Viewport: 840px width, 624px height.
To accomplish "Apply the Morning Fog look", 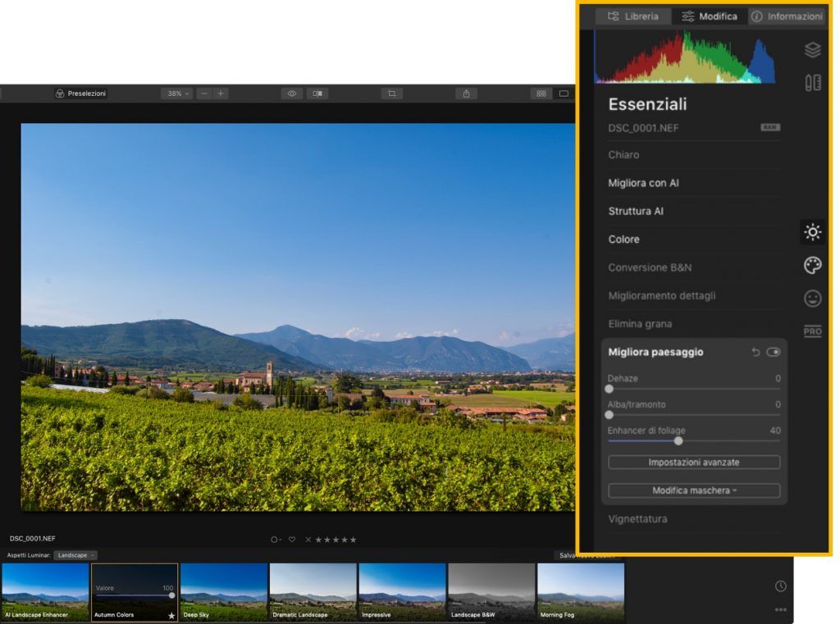I will click(581, 592).
